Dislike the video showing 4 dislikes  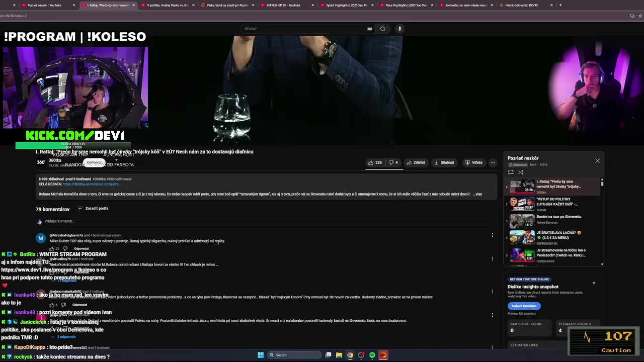click(393, 162)
